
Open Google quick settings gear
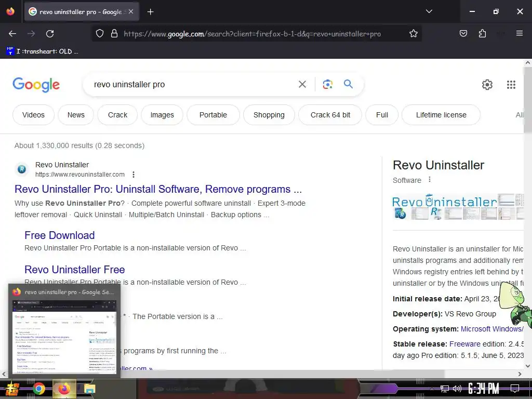coord(487,85)
